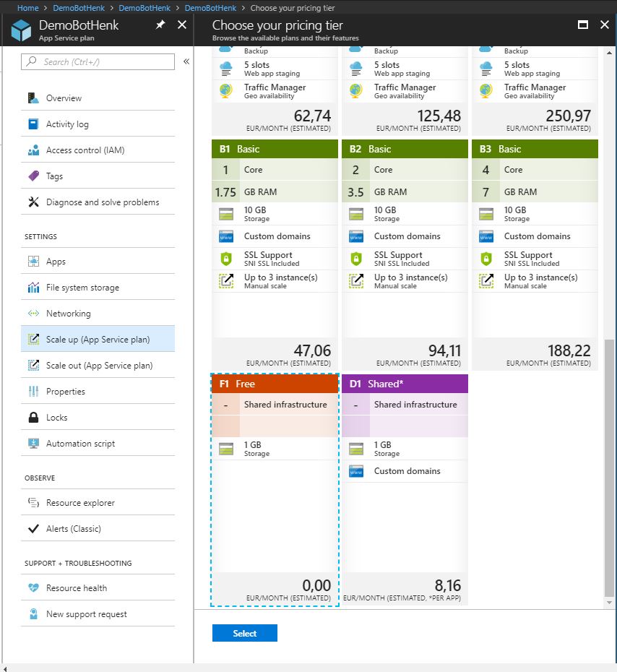Click the F1 Free 1 GB storage icon

pyautogui.click(x=226, y=449)
